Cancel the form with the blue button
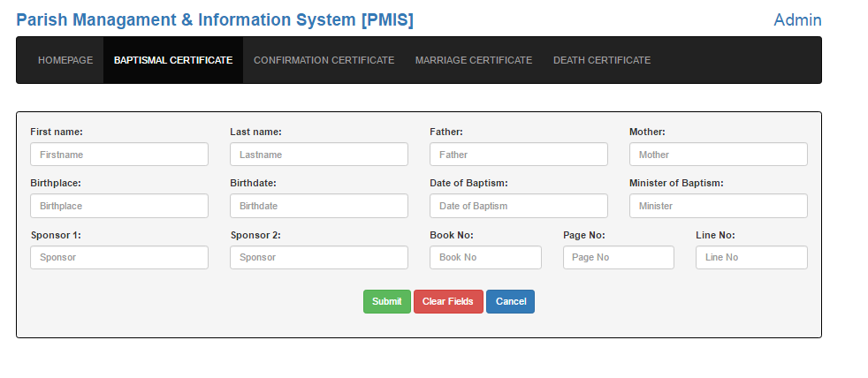 510,302
